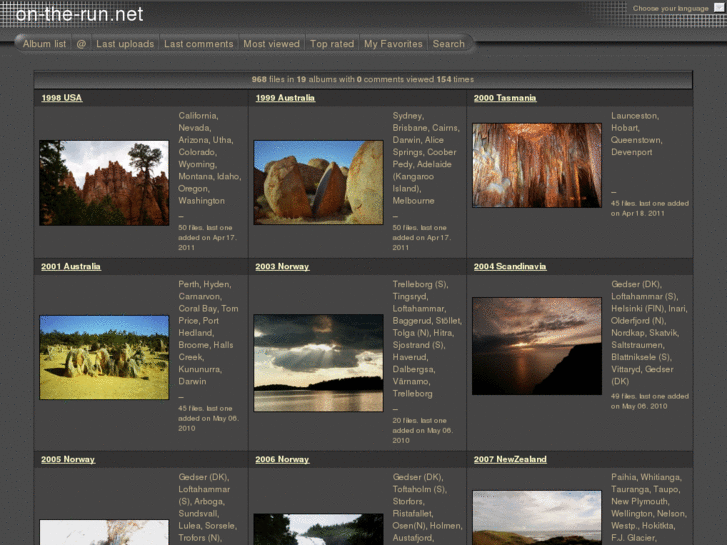Open the 1998 USA album link
The height and width of the screenshot is (545, 727).
click(x=62, y=98)
